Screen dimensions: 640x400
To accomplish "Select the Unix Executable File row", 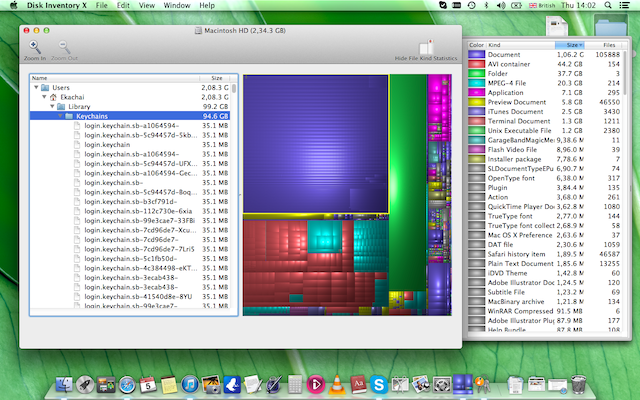I will [x=544, y=131].
